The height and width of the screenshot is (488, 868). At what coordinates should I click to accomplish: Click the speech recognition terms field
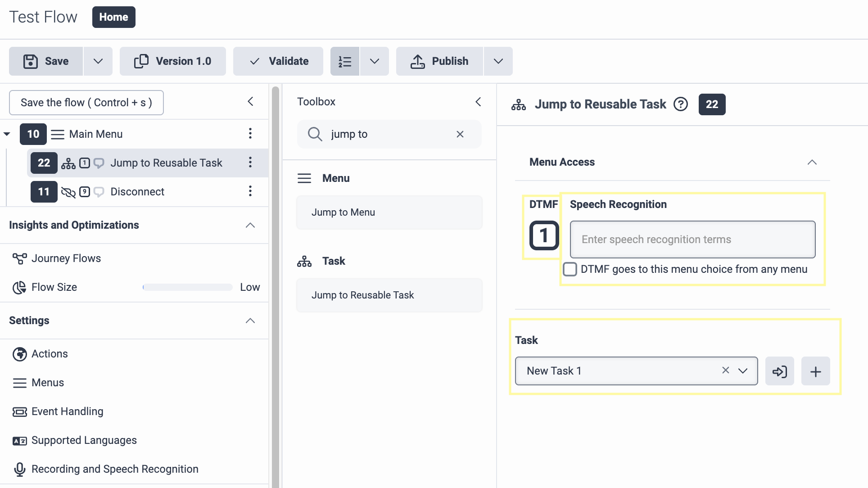coord(692,239)
